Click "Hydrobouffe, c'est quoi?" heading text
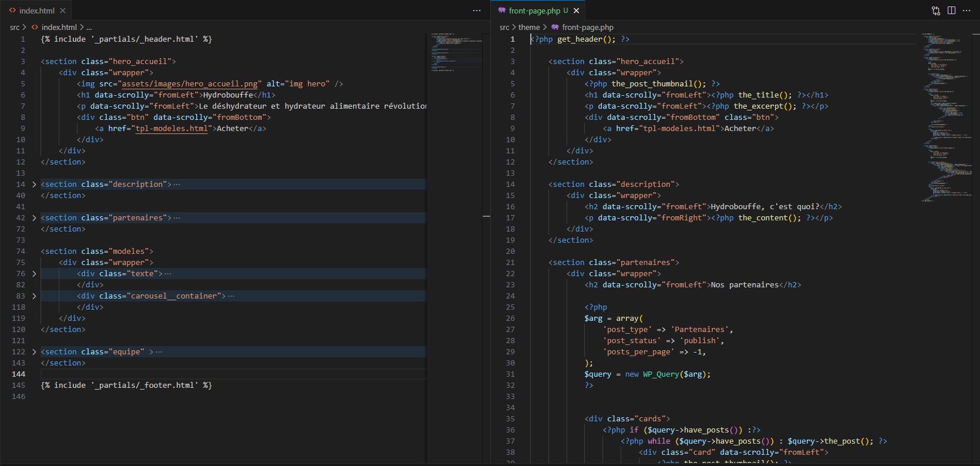 (765, 207)
